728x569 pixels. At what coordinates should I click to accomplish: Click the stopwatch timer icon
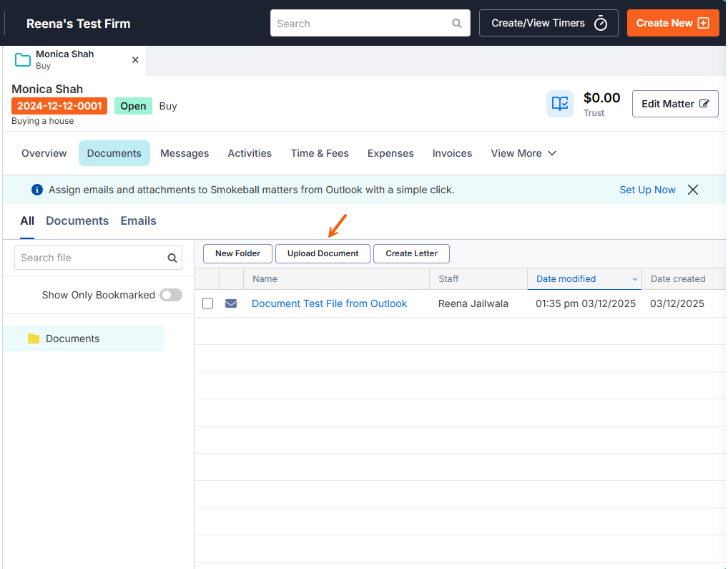pyautogui.click(x=600, y=23)
